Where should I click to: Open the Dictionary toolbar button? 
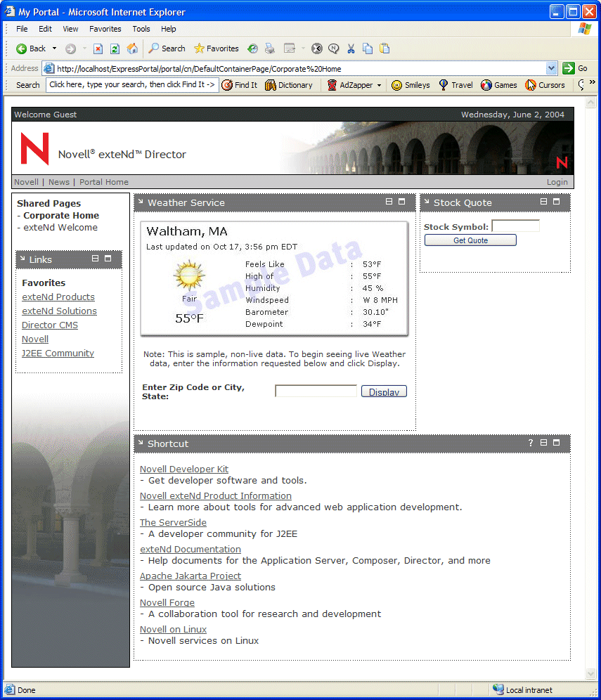tap(289, 85)
